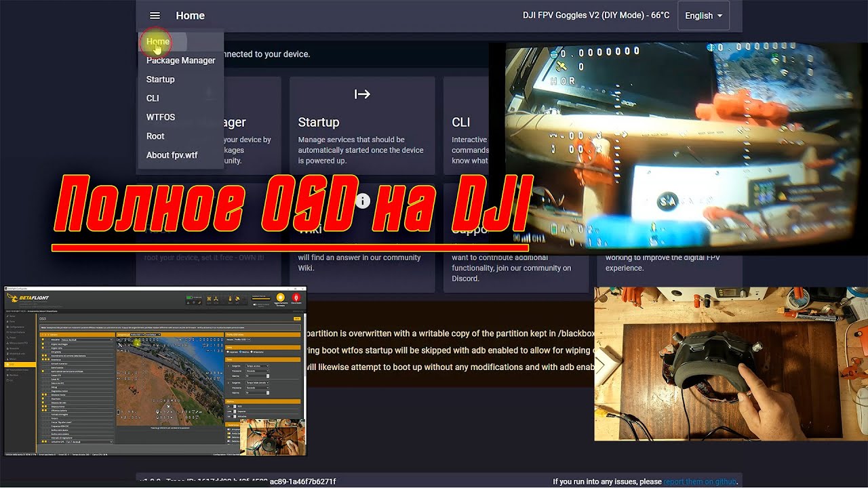Viewport: 868px width, 488px height.
Task: Click Betaflight yellow firmware update button
Action: click(x=281, y=297)
